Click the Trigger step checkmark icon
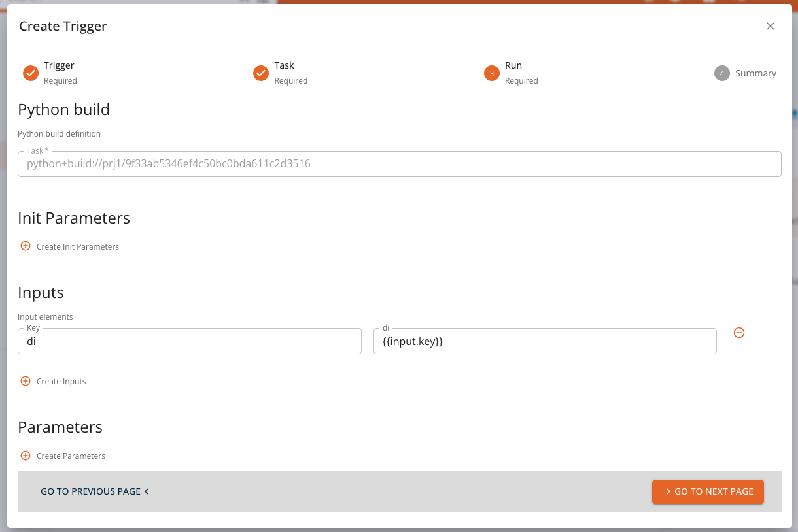798x532 pixels. (31, 73)
